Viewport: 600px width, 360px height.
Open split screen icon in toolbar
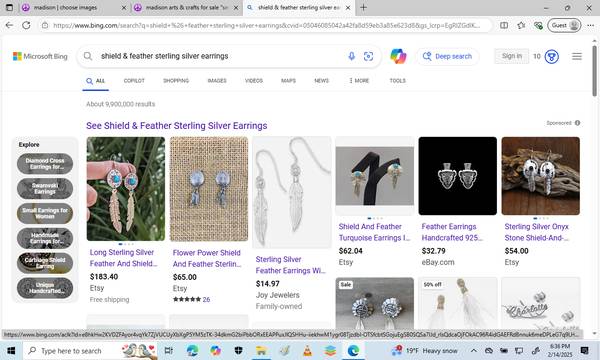pyautogui.click(x=504, y=25)
